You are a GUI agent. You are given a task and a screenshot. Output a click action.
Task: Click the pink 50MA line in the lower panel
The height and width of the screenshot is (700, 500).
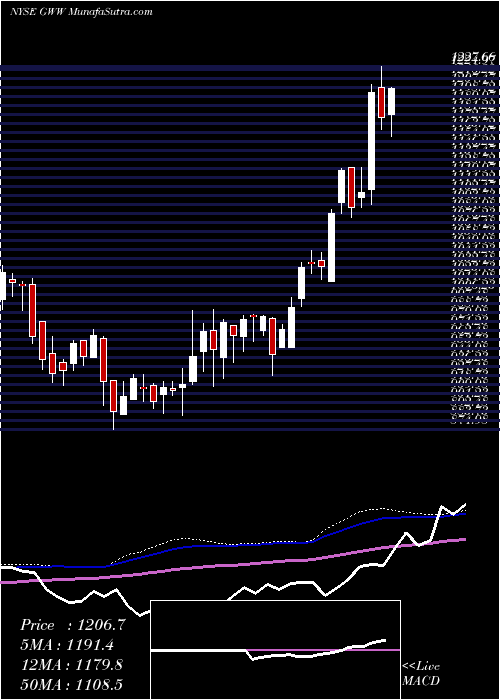point(232,563)
